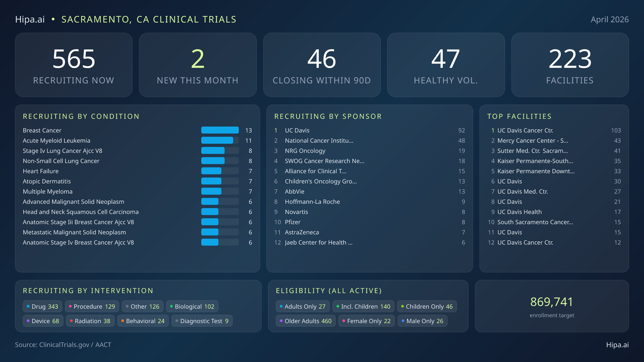Select the Procedure 129 chip
Screen dimensions: 644x362
[x=92, y=306]
